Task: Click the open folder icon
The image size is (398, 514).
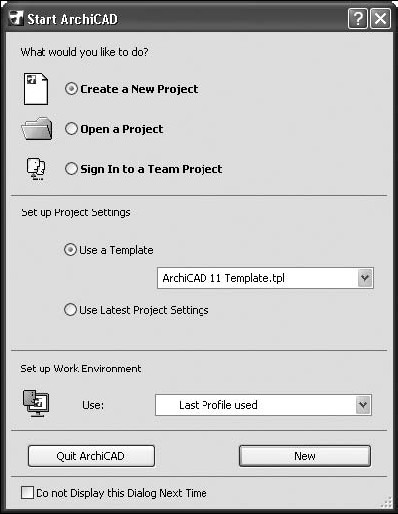Action: [37, 128]
